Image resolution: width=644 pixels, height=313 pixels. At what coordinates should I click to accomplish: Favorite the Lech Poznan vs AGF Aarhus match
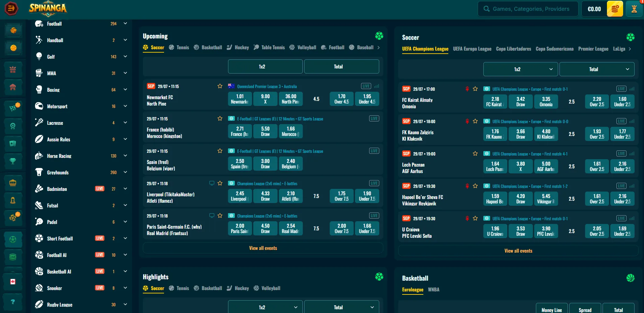(475, 154)
